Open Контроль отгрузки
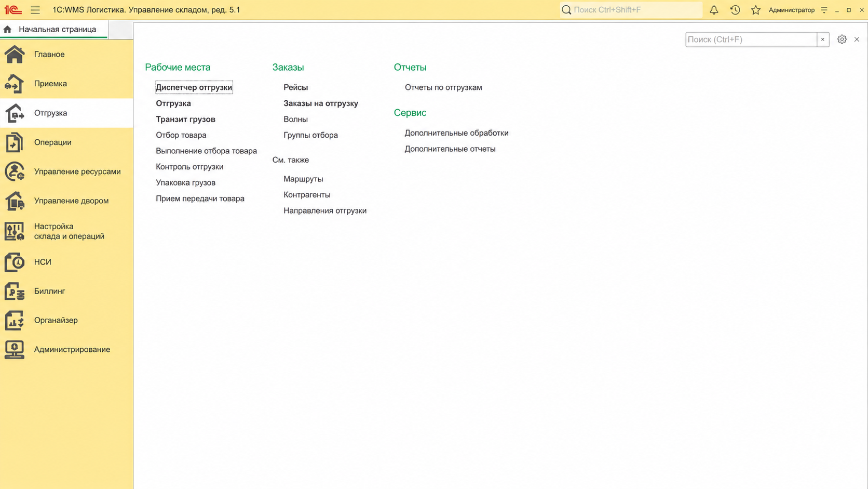 (189, 167)
